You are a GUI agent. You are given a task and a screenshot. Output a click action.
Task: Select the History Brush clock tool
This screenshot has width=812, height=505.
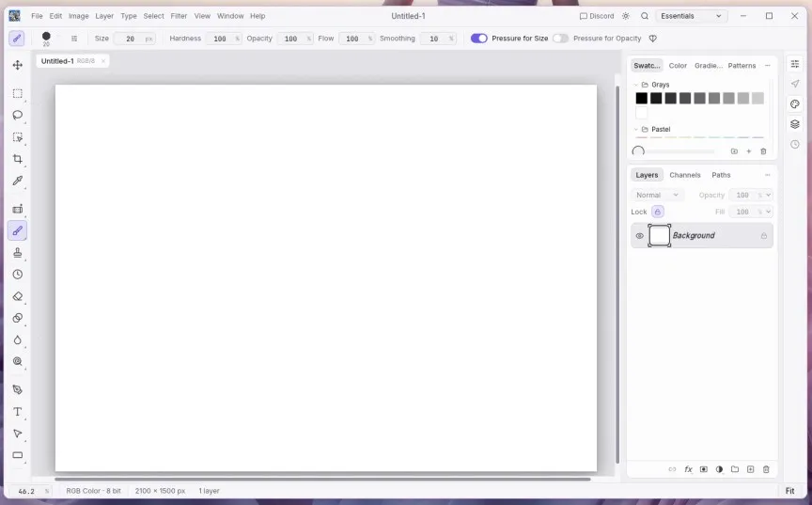(x=18, y=275)
